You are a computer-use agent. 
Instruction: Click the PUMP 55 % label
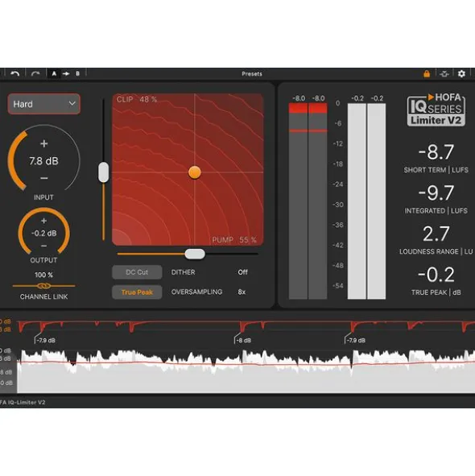click(234, 240)
